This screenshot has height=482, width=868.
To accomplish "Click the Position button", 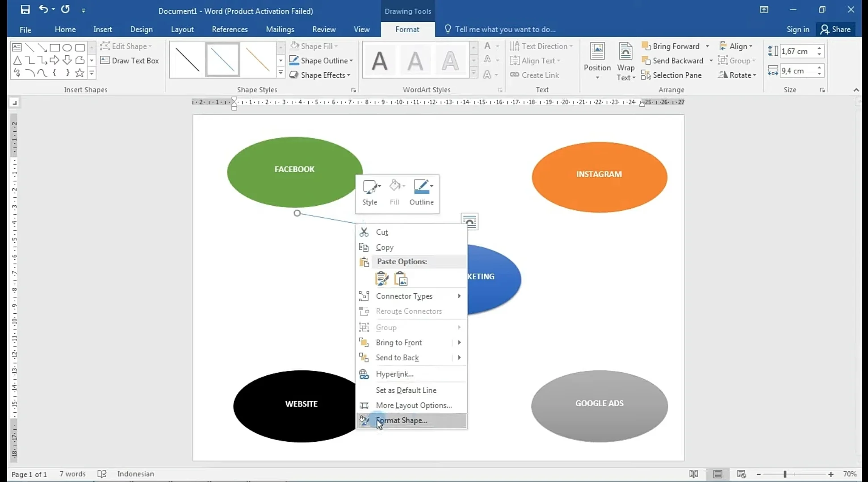I will point(597,61).
